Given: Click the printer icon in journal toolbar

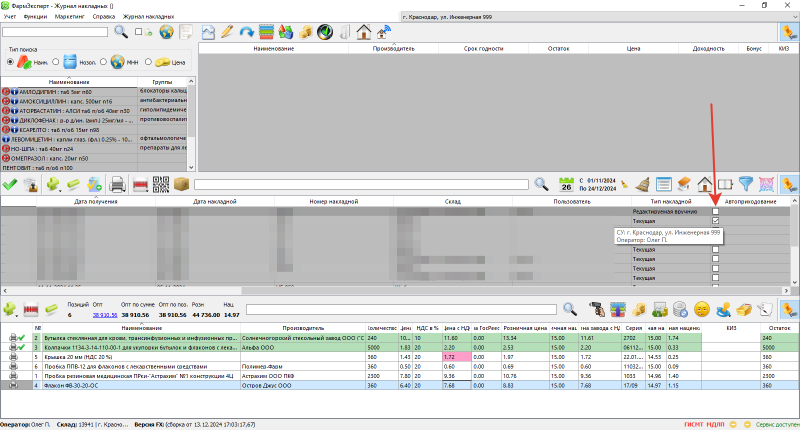Looking at the screenshot, I should point(117,184).
